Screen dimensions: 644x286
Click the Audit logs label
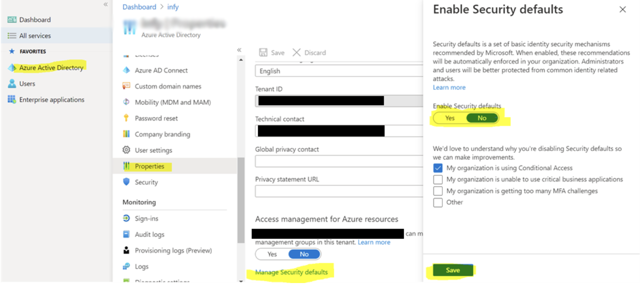149,234
